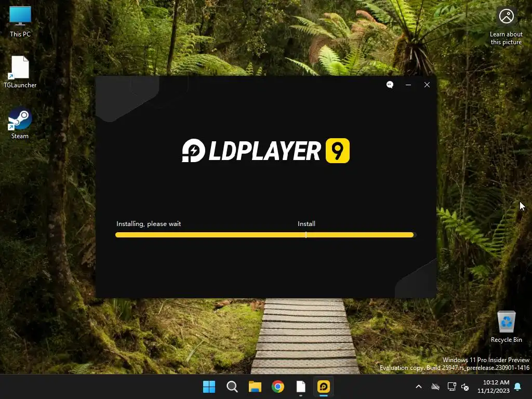The image size is (532, 399).
Task: Click the "Install" label above progress bar
Action: [x=307, y=224]
